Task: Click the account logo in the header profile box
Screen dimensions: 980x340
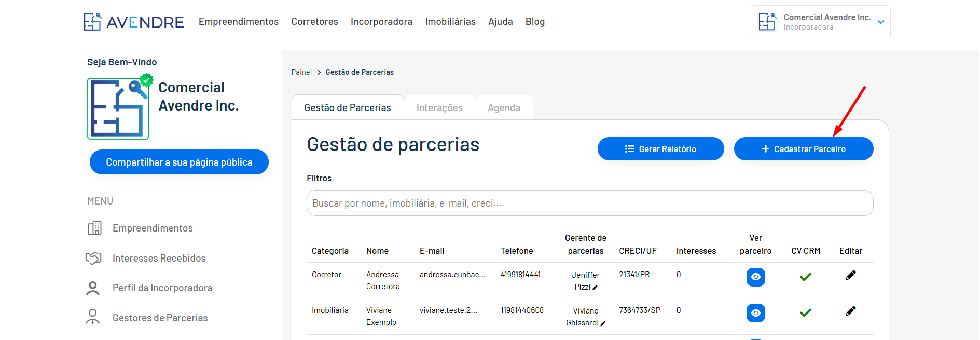Action: [x=767, y=22]
